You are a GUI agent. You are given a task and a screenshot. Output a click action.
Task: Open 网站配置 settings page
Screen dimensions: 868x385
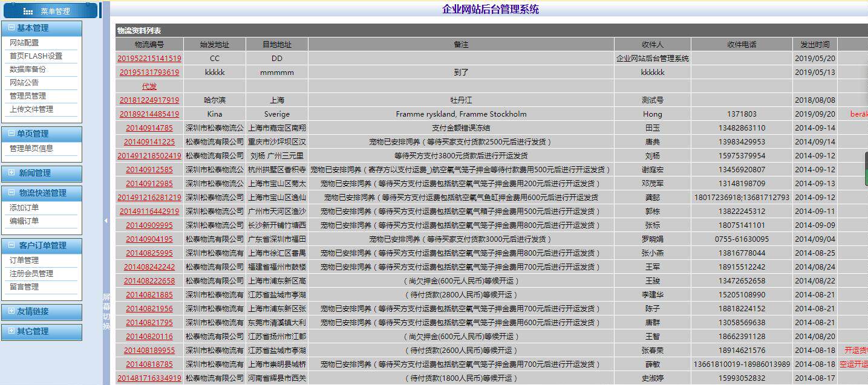pos(24,43)
